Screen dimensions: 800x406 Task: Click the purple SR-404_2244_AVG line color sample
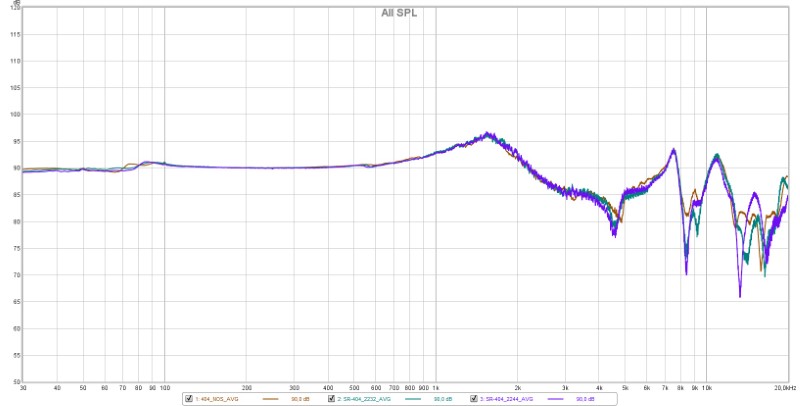[x=557, y=398]
